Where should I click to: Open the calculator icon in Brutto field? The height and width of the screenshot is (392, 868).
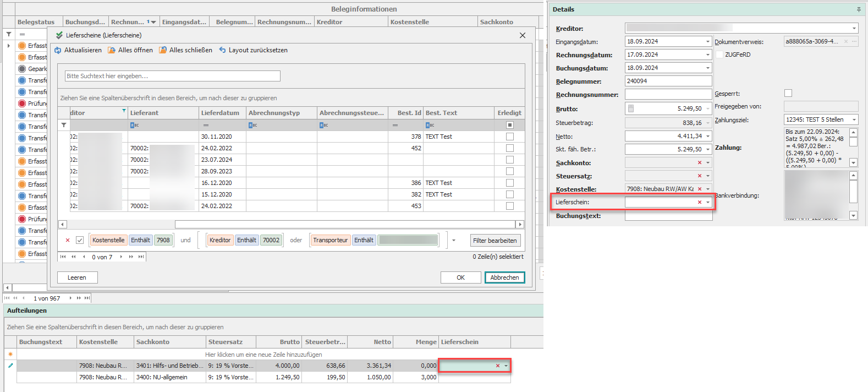(631, 109)
